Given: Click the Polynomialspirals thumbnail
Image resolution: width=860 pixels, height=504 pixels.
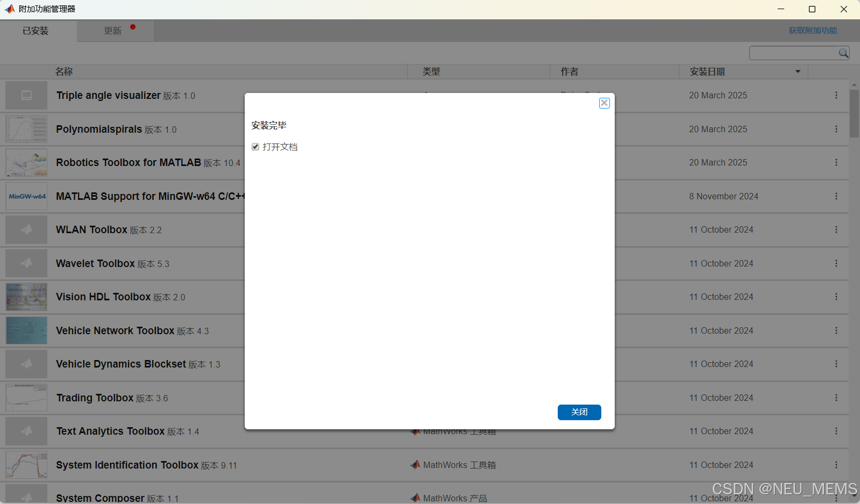Looking at the screenshot, I should 26,129.
